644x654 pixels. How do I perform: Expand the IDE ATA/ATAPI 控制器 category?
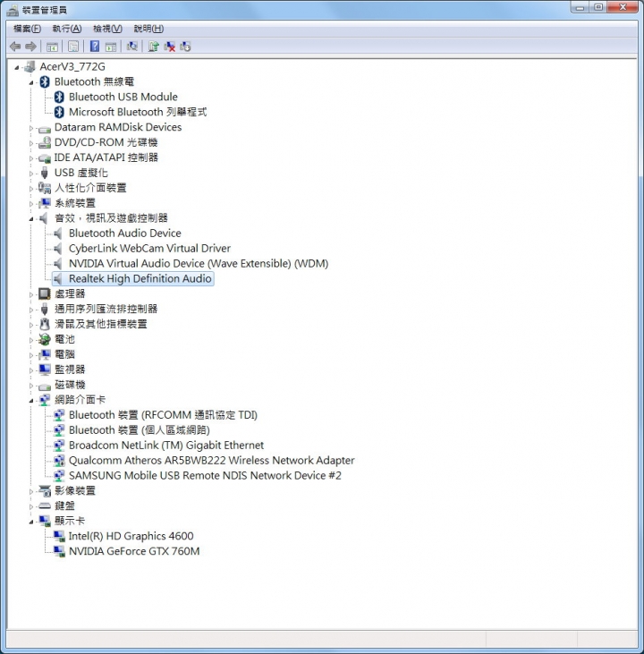coord(31,158)
